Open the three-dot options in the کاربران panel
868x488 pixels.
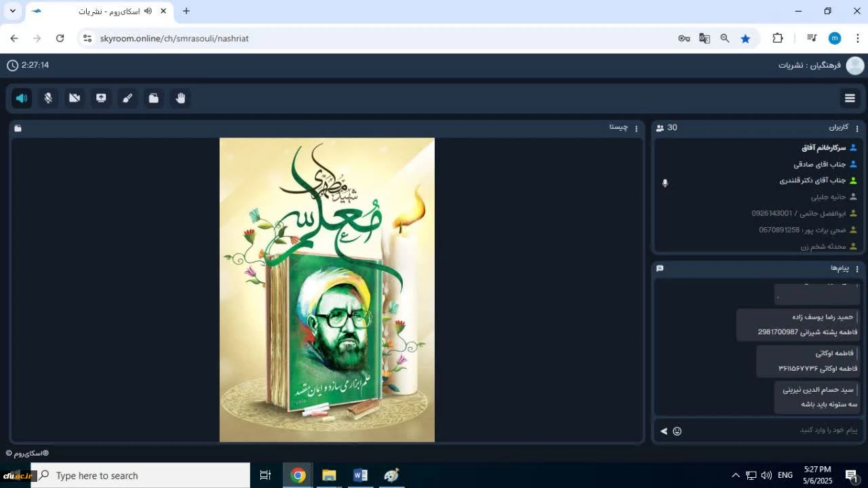(x=857, y=128)
